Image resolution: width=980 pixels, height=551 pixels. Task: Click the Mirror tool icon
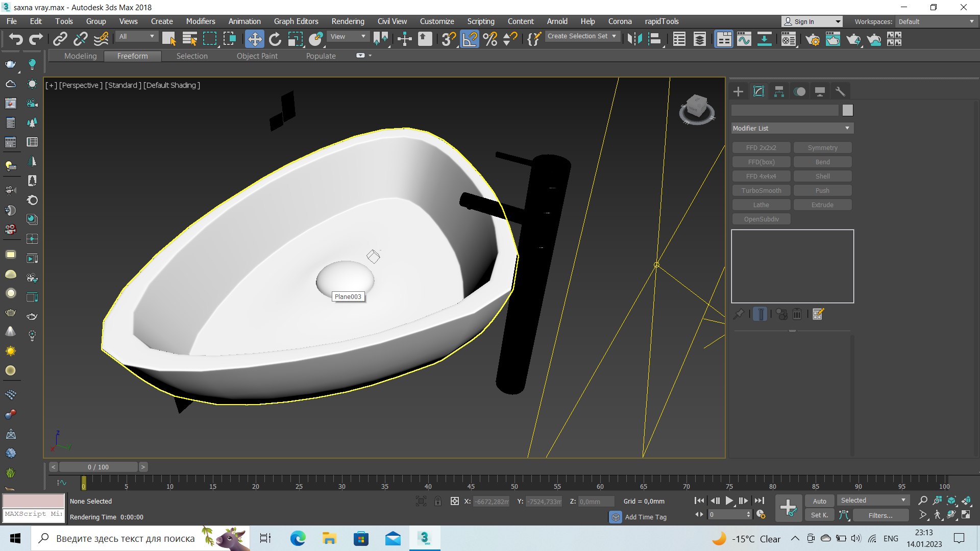pyautogui.click(x=634, y=39)
